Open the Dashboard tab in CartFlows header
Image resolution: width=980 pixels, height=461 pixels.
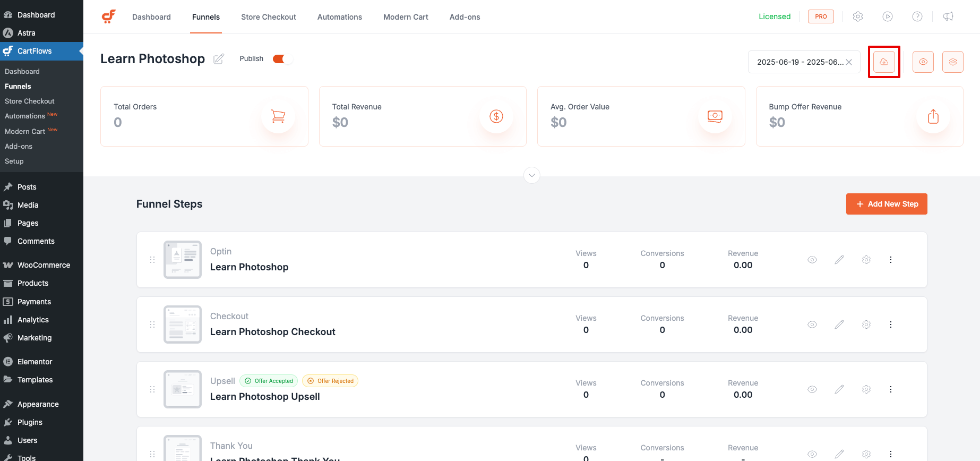click(x=151, y=17)
